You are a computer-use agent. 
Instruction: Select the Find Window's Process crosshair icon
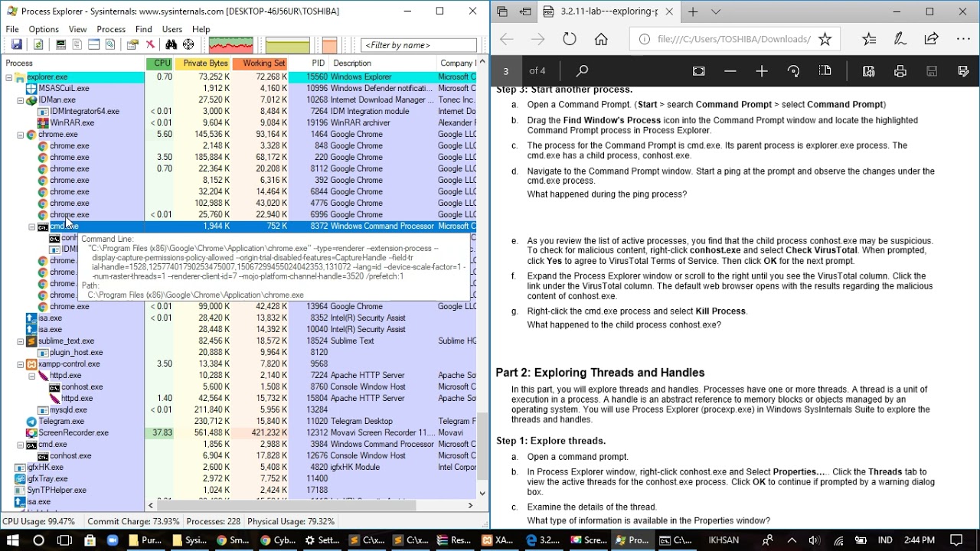point(188,45)
